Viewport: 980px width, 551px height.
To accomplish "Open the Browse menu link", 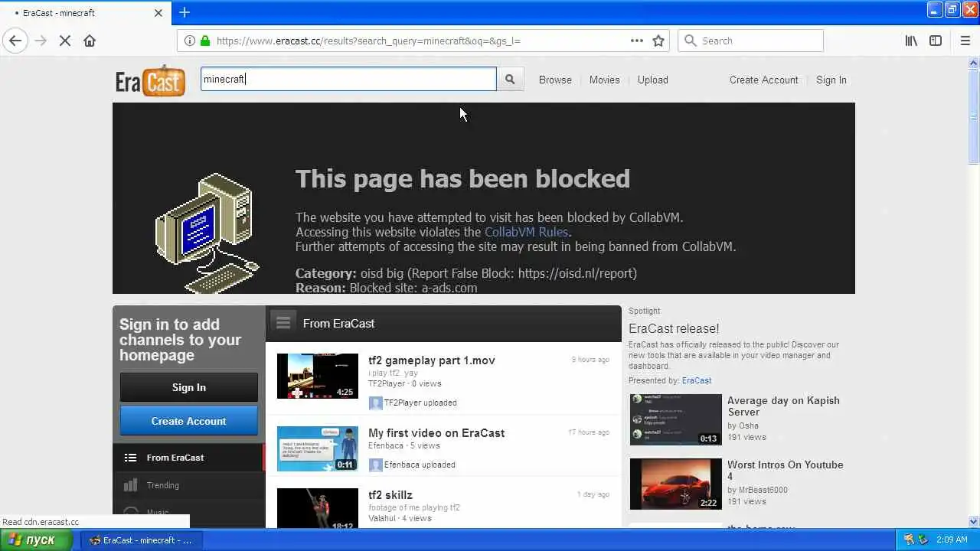I will click(555, 80).
